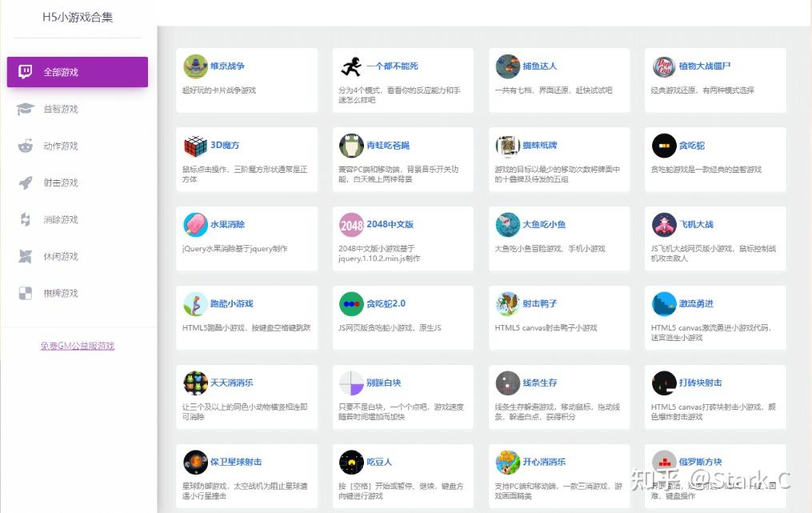Click the 线条生存 title link
This screenshot has width=812, height=513.
(x=540, y=383)
